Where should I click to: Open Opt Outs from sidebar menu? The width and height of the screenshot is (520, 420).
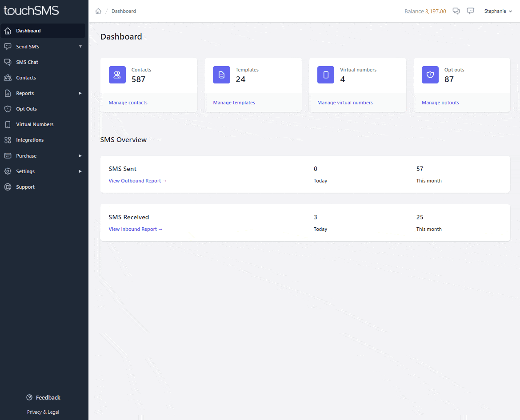26,109
